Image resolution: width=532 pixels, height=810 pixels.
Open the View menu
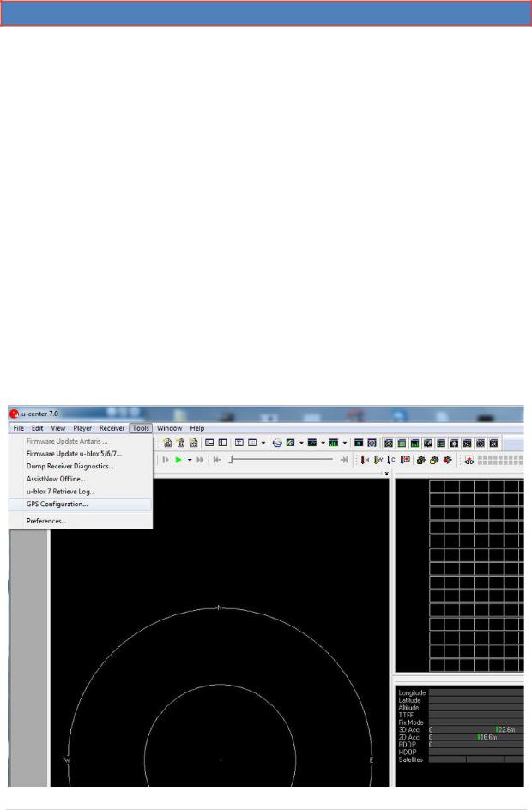point(57,428)
